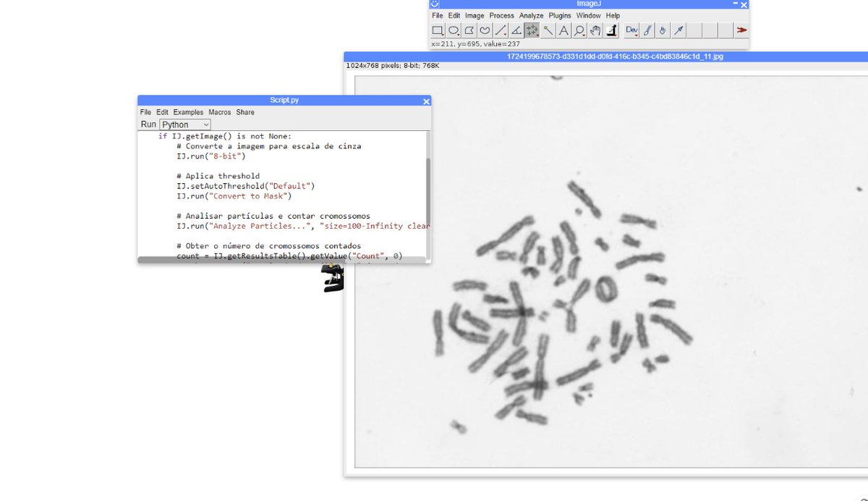
Task: Open the Window menu in ImageJ
Action: coord(588,15)
